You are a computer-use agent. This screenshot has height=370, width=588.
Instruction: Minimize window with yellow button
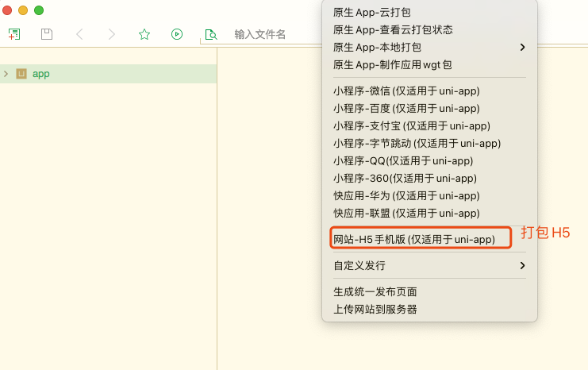23,10
